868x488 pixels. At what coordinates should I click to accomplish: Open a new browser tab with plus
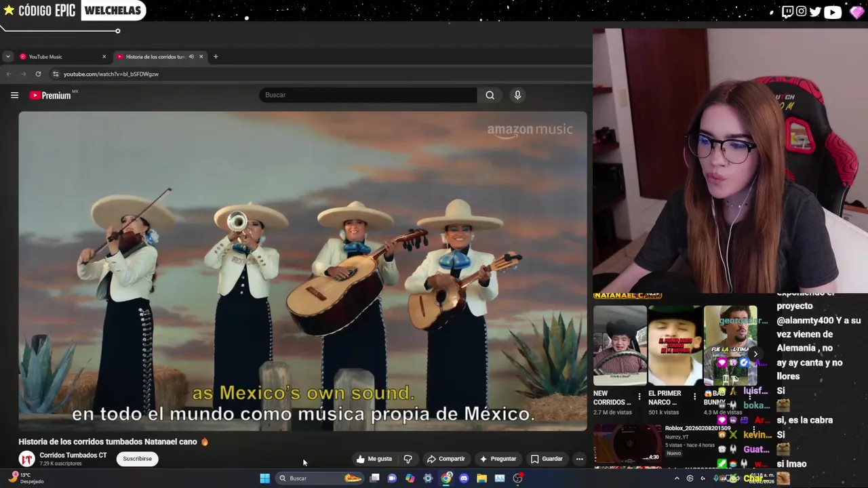[x=216, y=57]
